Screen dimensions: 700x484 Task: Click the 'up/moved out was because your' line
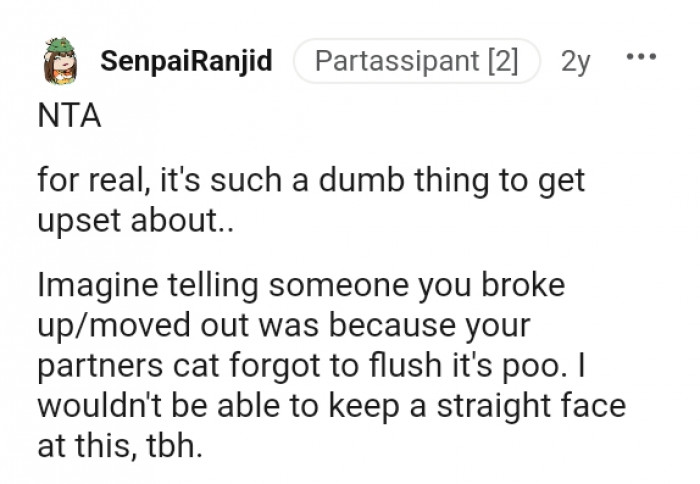tap(284, 325)
